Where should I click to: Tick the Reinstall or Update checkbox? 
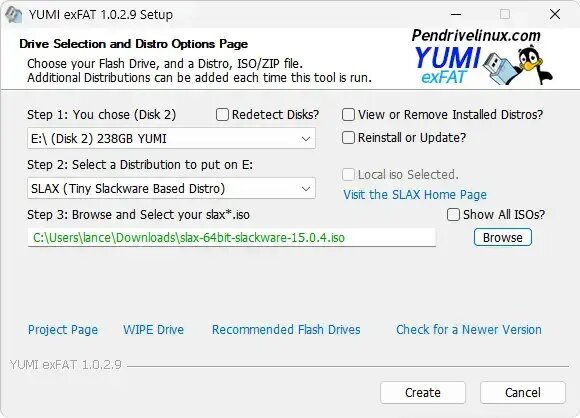pyautogui.click(x=348, y=138)
